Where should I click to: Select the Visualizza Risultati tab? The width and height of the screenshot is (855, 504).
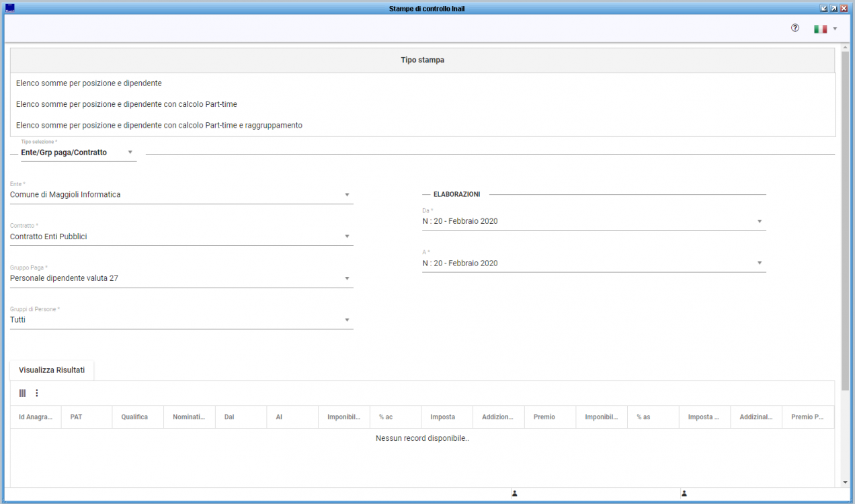click(x=52, y=370)
